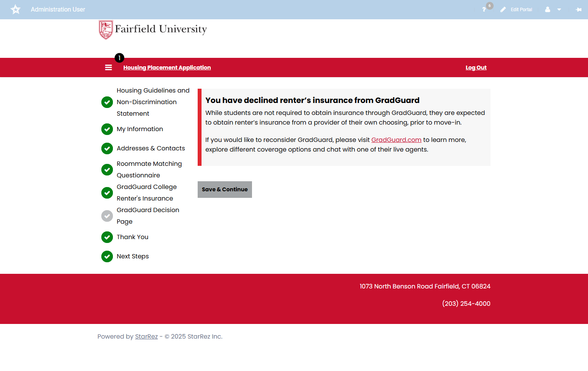Click the Housing Guidelines step checkmark icon
Viewport: 588px width, 371px height.
point(107,102)
